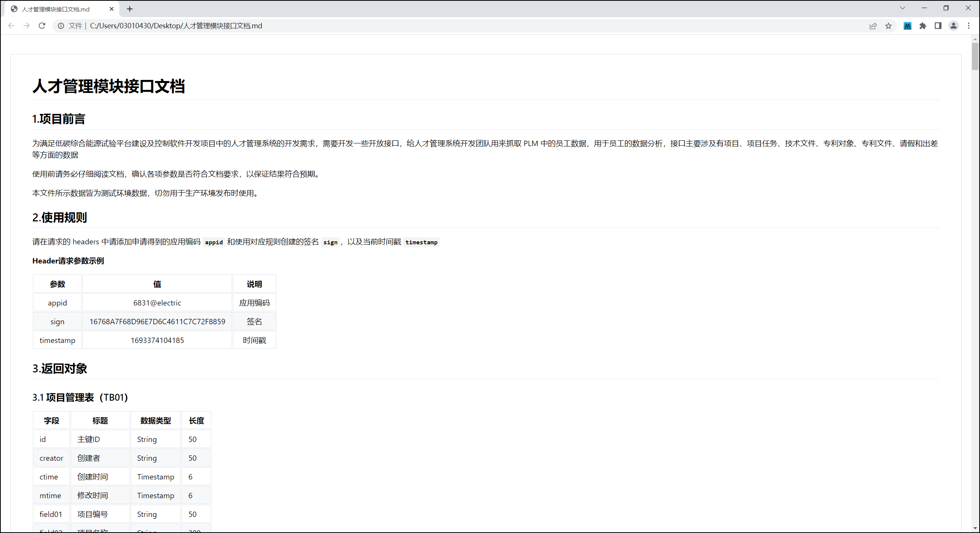Select the 人才管理模块接口文档.md tab
Screen dimensions: 980x533
point(62,9)
